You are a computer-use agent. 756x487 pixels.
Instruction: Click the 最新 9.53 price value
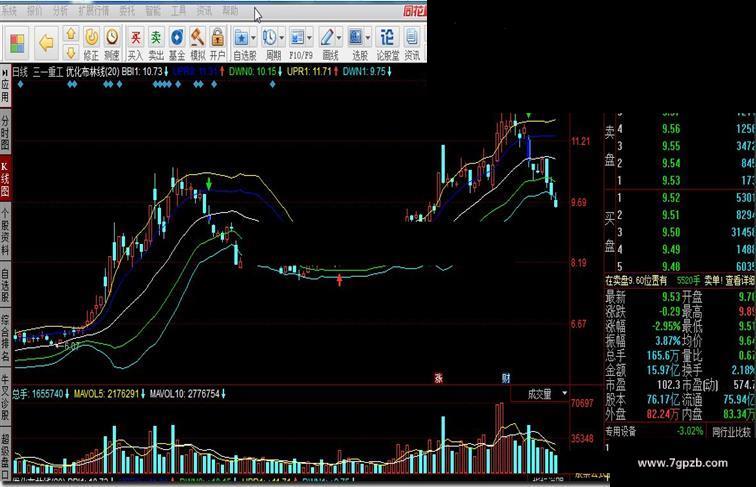click(x=671, y=297)
